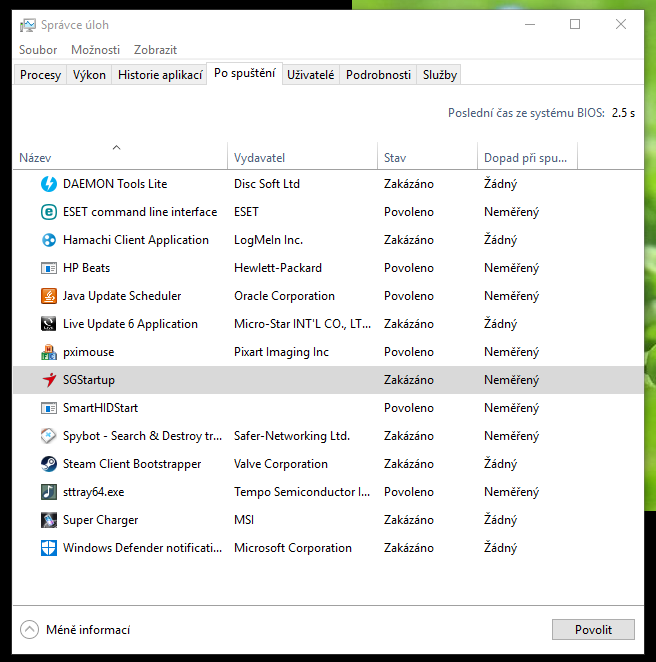Click the Micro-Star INT'L CO. publisher cell
The height and width of the screenshot is (662, 656).
click(x=302, y=324)
